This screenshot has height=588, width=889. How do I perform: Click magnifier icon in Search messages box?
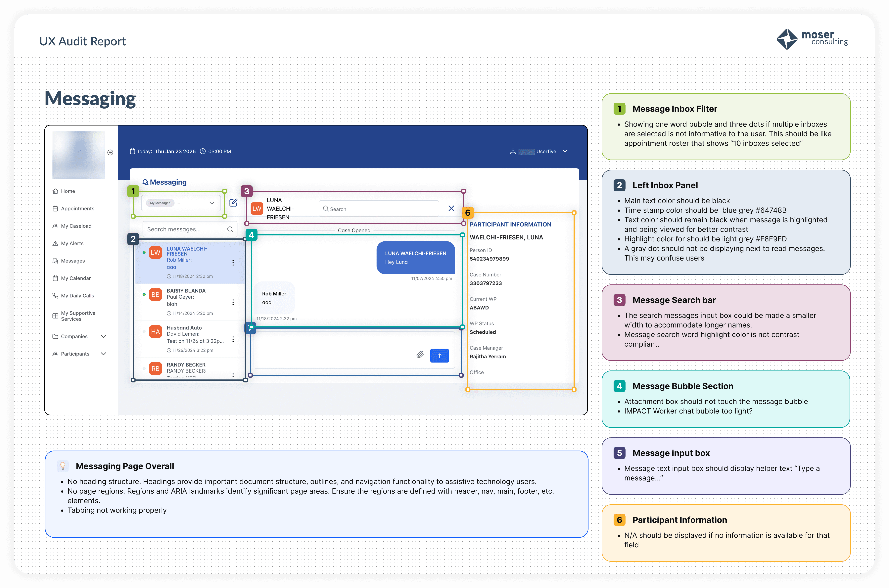230,229
